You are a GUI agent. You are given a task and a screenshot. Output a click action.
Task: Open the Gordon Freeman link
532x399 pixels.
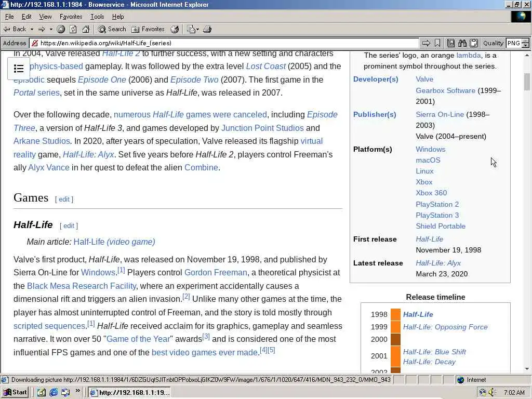pos(216,272)
